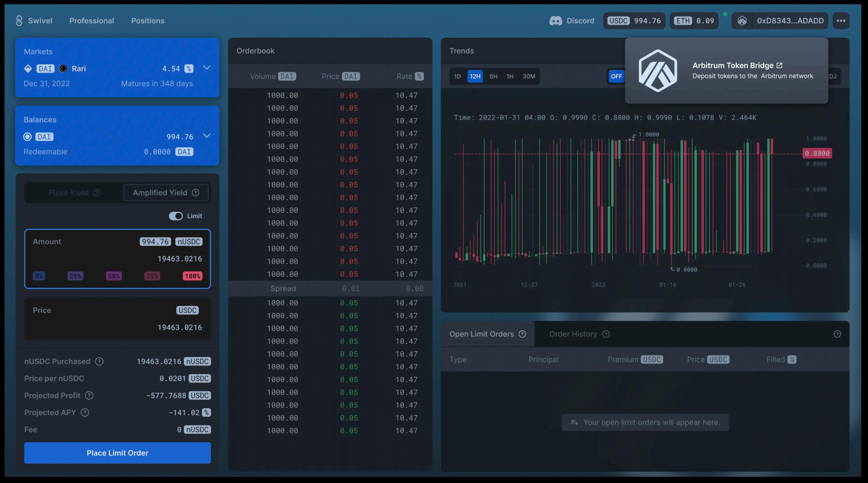
Task: Switch to Order History tab
Action: pyautogui.click(x=573, y=334)
